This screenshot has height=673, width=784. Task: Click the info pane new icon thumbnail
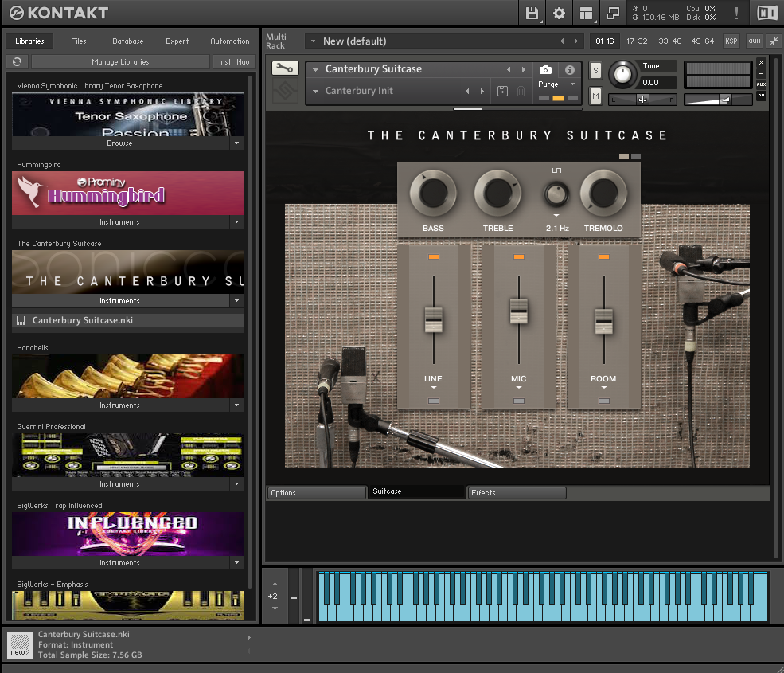[x=20, y=645]
